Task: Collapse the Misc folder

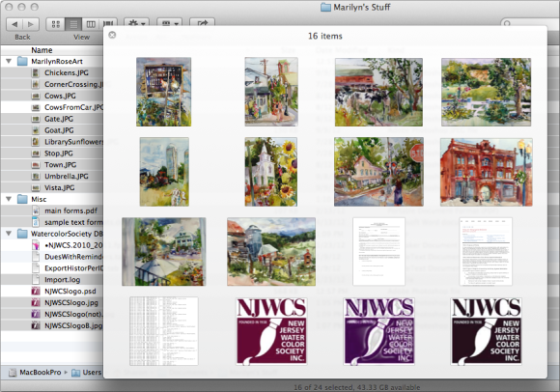Action: 9,199
